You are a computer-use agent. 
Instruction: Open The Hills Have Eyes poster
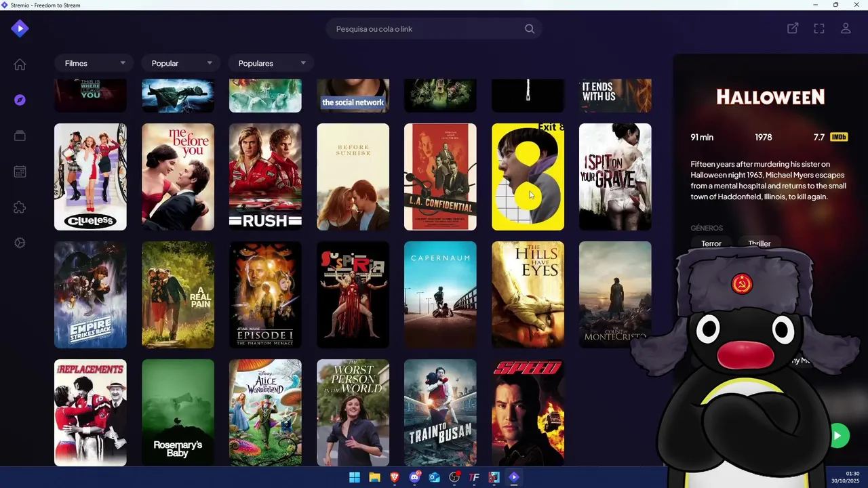[528, 295]
